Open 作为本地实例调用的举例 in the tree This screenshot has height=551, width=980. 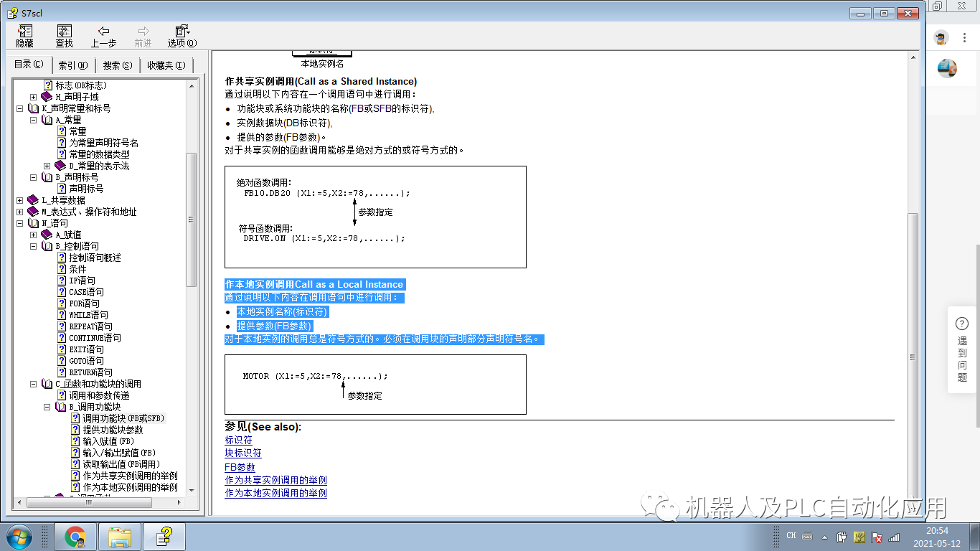(130, 487)
